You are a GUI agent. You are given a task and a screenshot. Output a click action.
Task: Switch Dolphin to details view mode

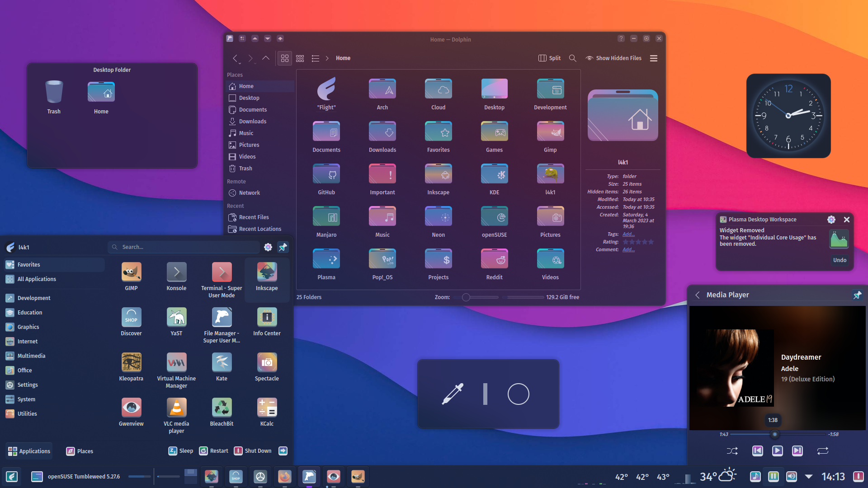tap(315, 58)
